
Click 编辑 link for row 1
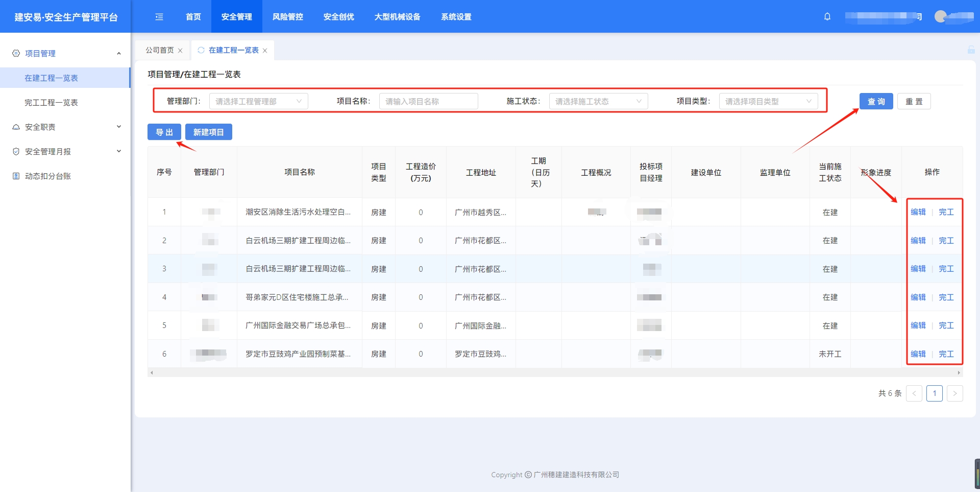[x=918, y=212]
